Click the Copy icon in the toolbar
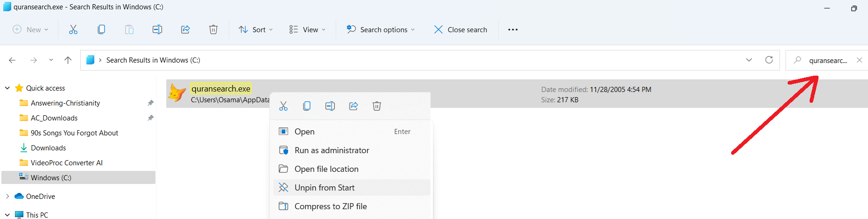The height and width of the screenshot is (219, 868). click(101, 29)
